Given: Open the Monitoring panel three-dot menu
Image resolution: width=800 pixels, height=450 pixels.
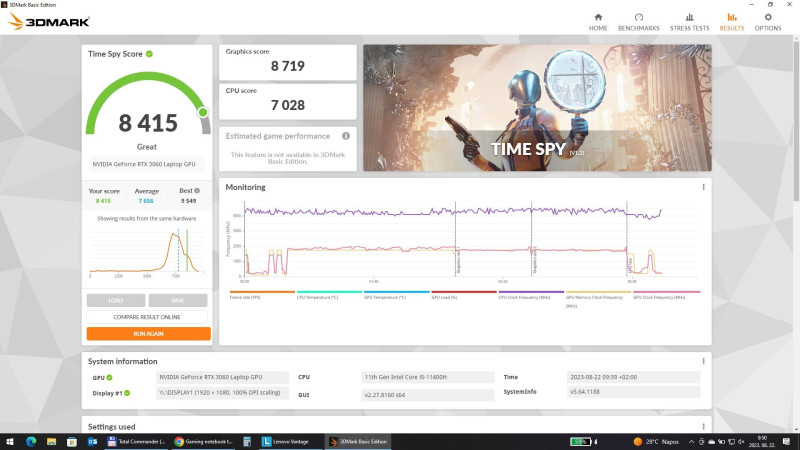Looking at the screenshot, I should click(x=703, y=187).
